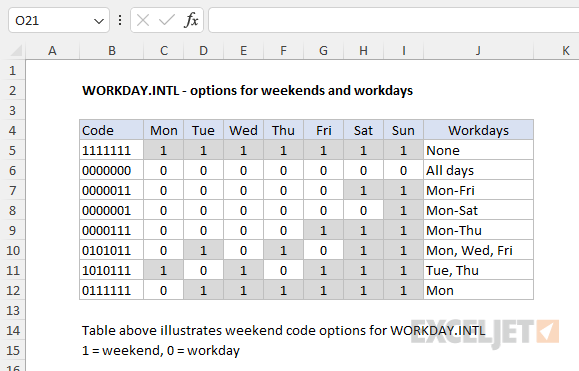Click the code cell '0000111'
Image resolution: width=579 pixels, height=371 pixels.
112,230
